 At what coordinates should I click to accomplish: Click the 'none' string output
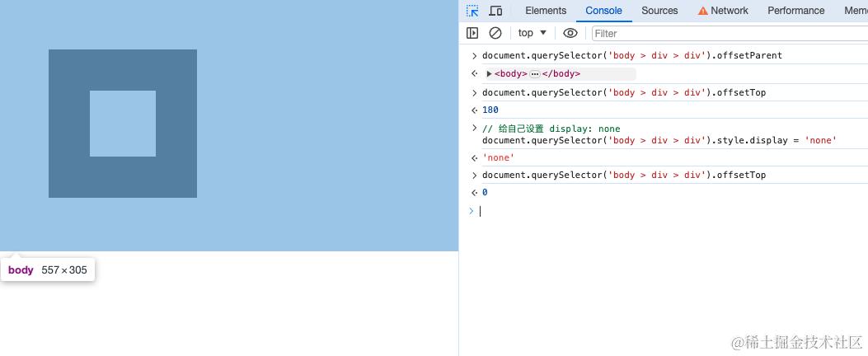[x=498, y=157]
